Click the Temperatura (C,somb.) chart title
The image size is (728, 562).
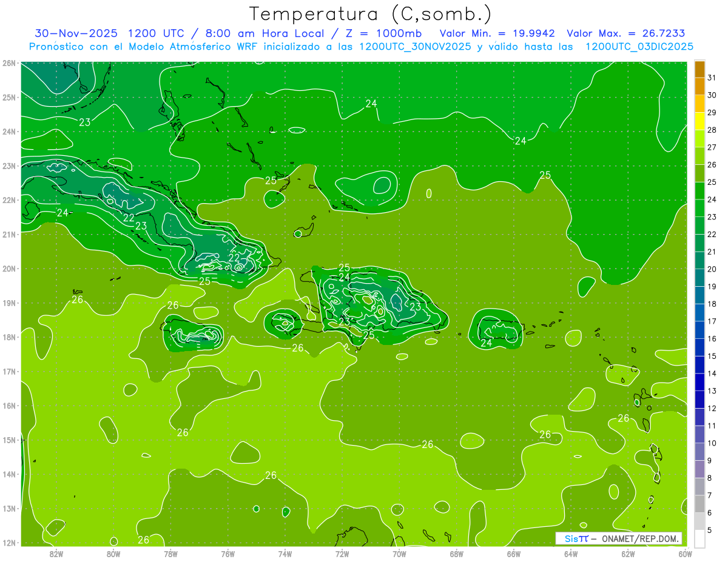pyautogui.click(x=371, y=14)
